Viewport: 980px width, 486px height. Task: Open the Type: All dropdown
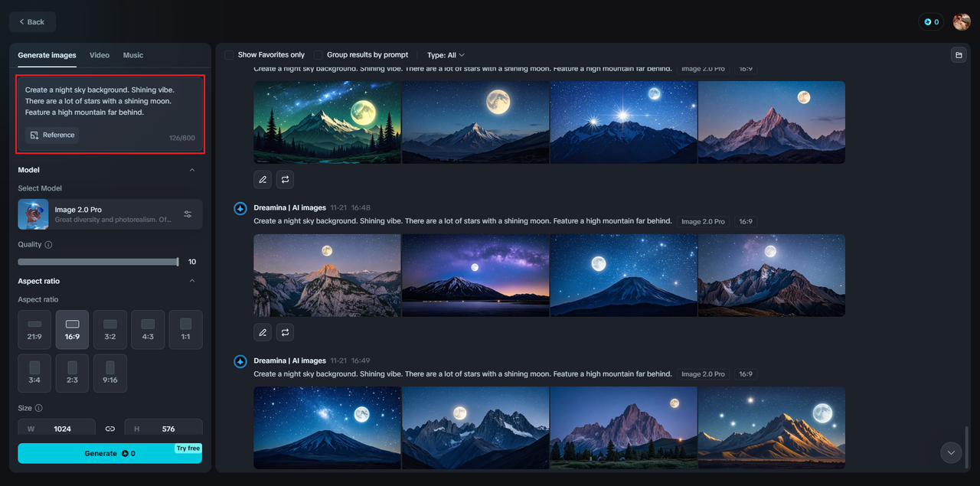tap(446, 55)
